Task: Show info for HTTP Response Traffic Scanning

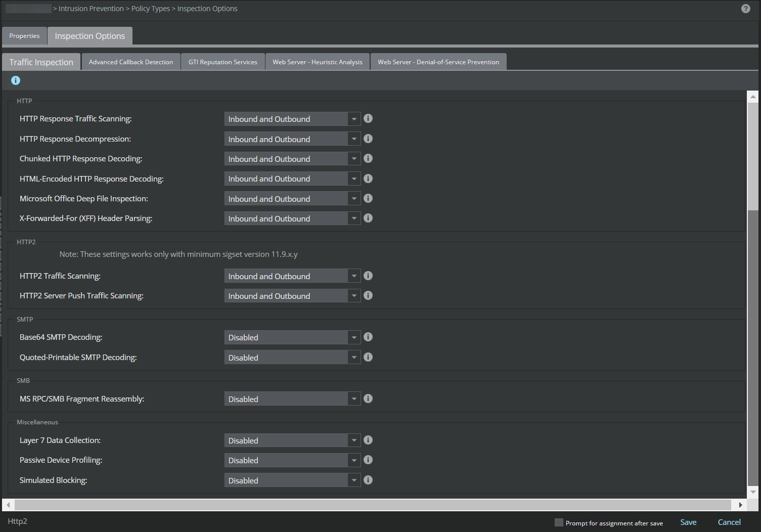Action: click(x=368, y=118)
